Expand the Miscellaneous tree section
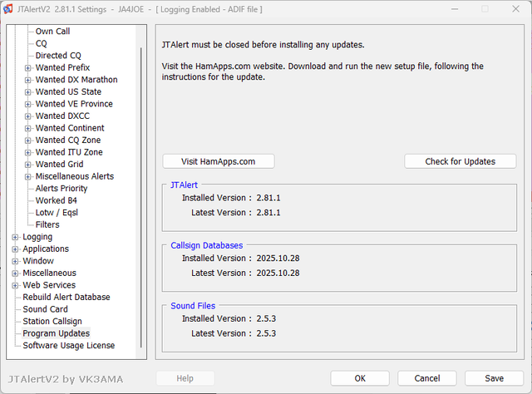 click(15, 273)
